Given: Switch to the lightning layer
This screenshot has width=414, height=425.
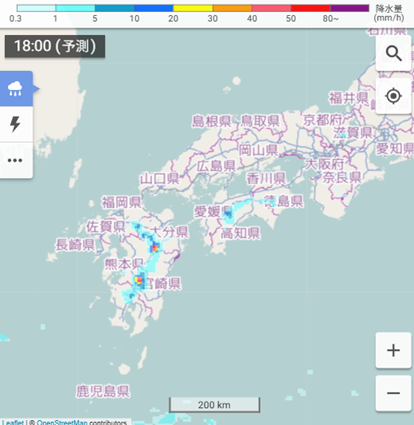Looking at the screenshot, I should pos(16,124).
